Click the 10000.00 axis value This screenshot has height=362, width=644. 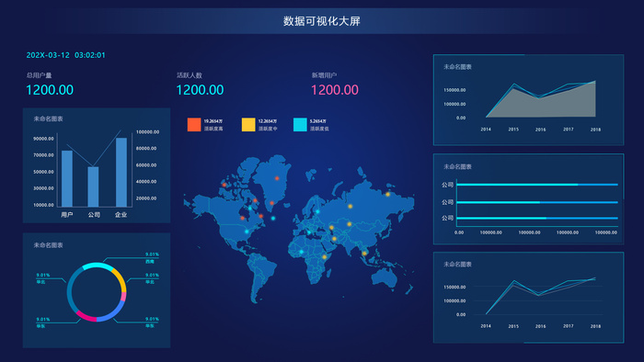tap(43, 205)
